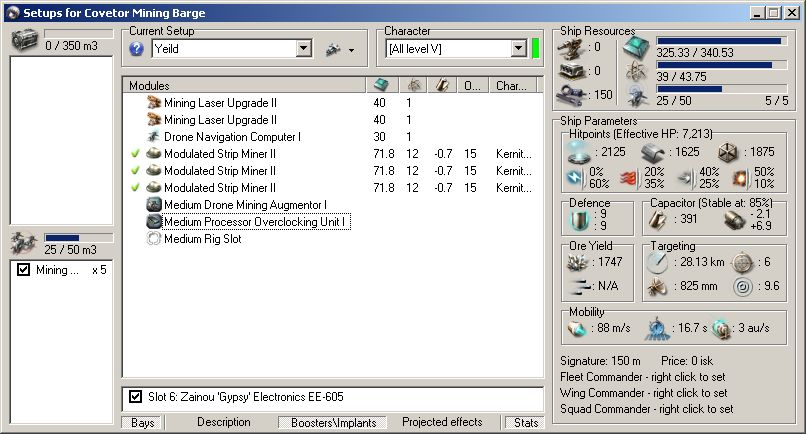Click the calibration icon showing 150
Screen dimensions: 806x434
[x=572, y=95]
